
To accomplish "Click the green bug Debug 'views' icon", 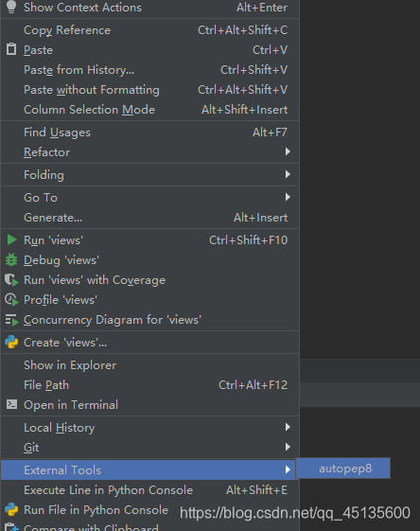I will [11, 259].
